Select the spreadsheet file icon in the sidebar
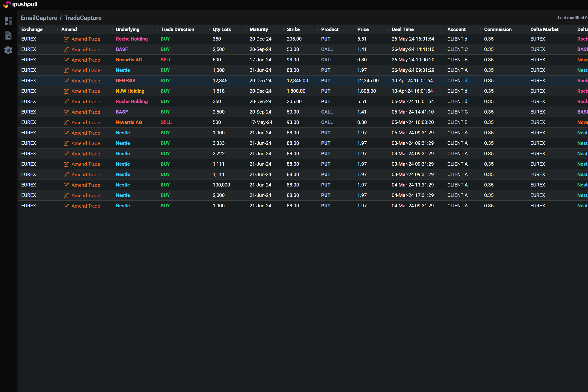The width and height of the screenshot is (588, 392). (8, 35)
